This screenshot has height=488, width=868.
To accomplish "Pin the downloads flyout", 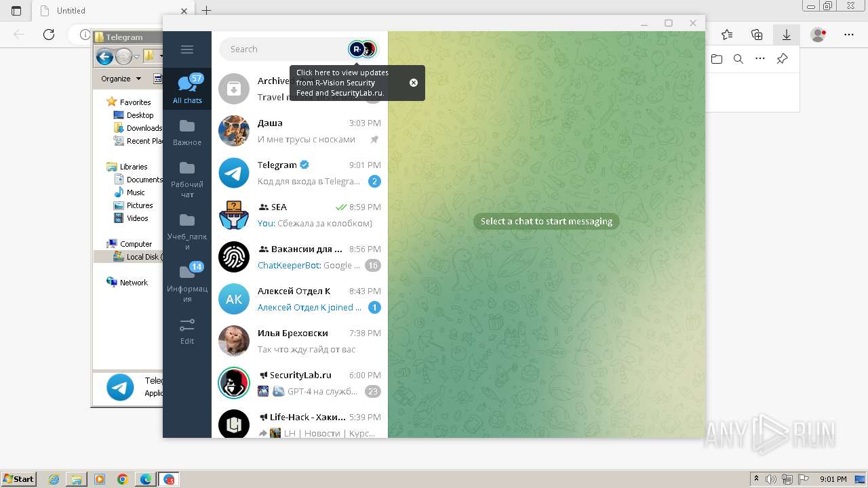I will (x=782, y=59).
